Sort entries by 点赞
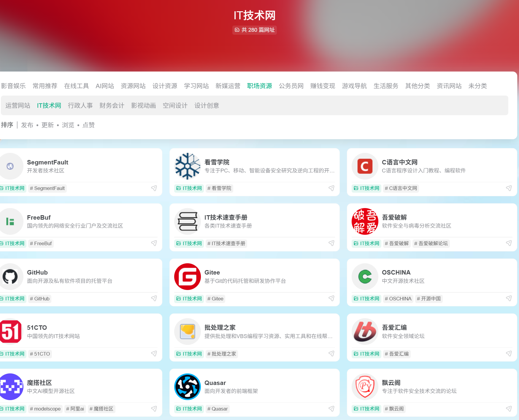The height and width of the screenshot is (420, 519). coord(88,125)
